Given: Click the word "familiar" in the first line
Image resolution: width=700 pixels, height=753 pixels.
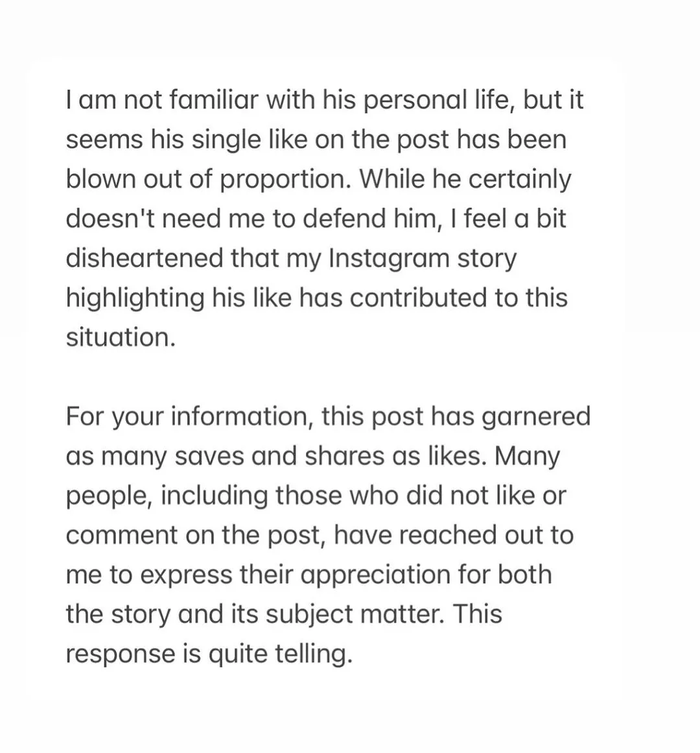Looking at the screenshot, I should [205, 100].
